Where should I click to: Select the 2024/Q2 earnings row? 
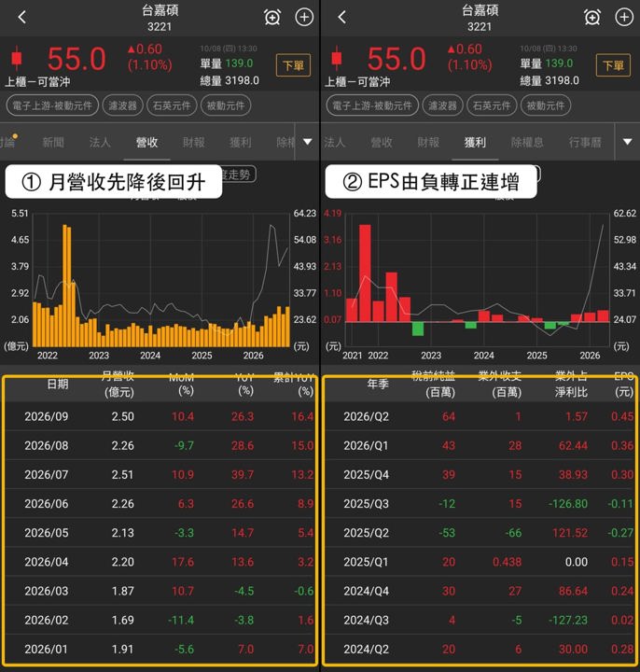(480, 650)
